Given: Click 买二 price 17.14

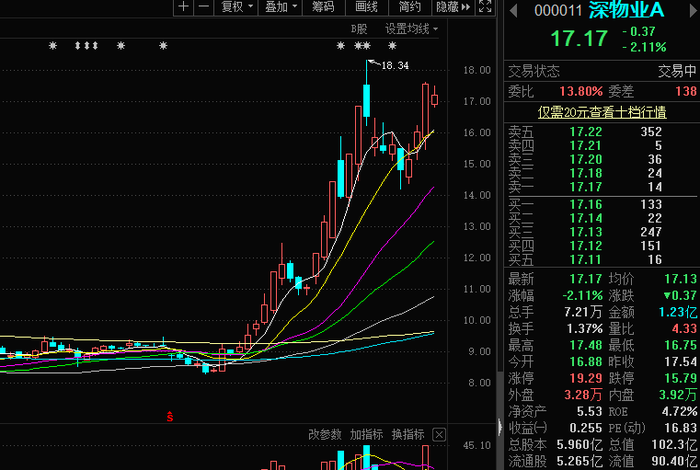Looking at the screenshot, I should click(586, 218).
